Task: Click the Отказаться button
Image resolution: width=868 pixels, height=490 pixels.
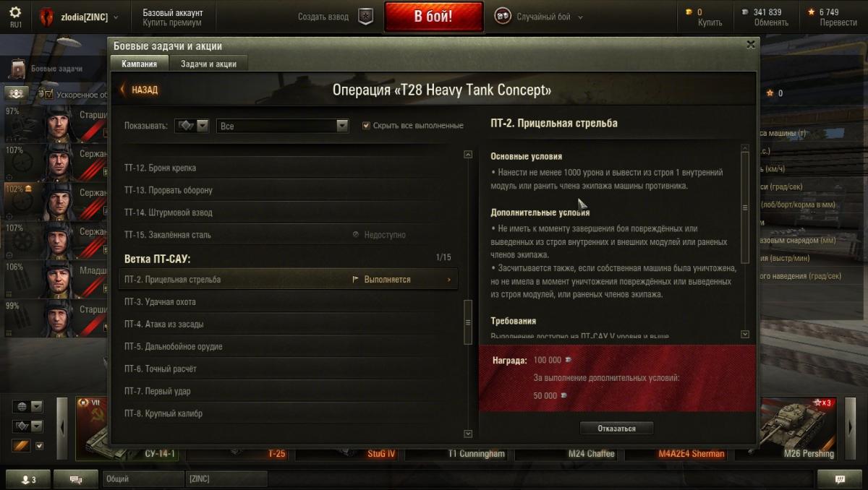Action: pyautogui.click(x=616, y=429)
